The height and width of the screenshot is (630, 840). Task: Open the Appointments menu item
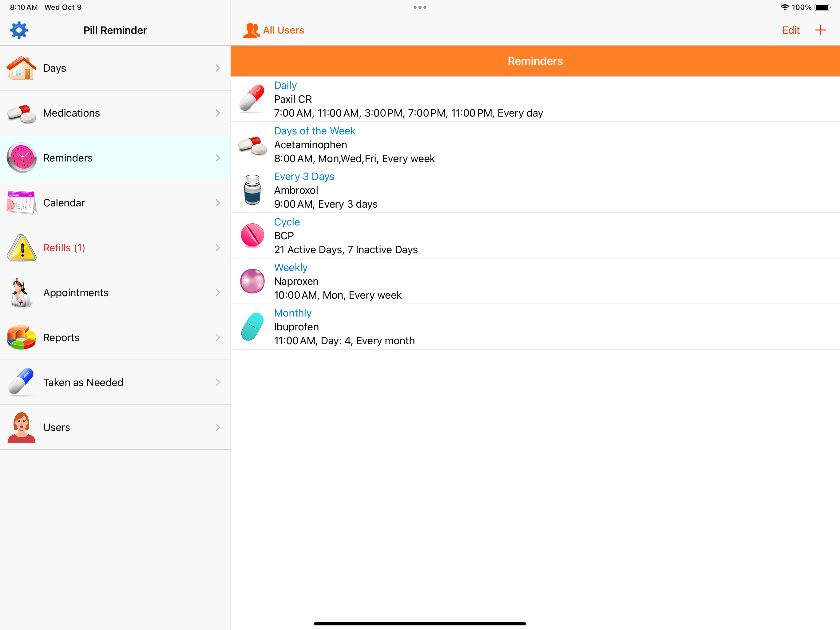tap(115, 292)
